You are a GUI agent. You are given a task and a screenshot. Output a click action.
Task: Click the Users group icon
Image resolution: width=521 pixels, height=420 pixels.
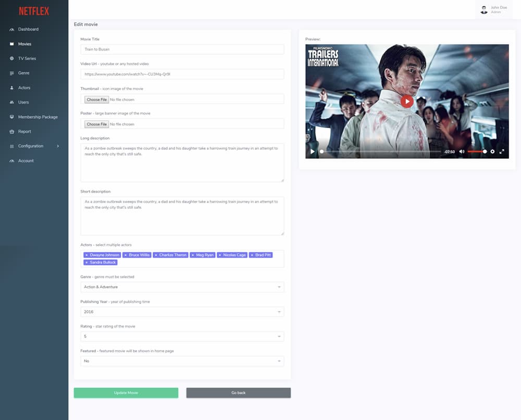click(x=12, y=102)
